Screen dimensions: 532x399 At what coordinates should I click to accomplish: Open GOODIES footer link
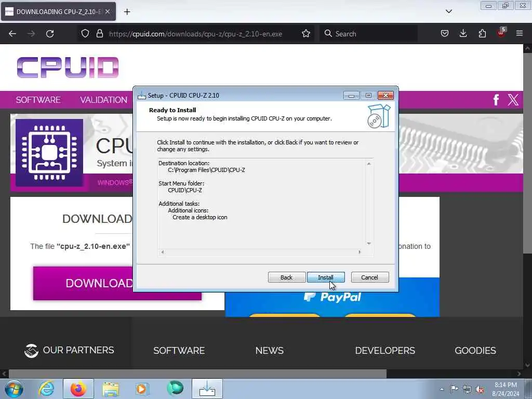pyautogui.click(x=475, y=351)
